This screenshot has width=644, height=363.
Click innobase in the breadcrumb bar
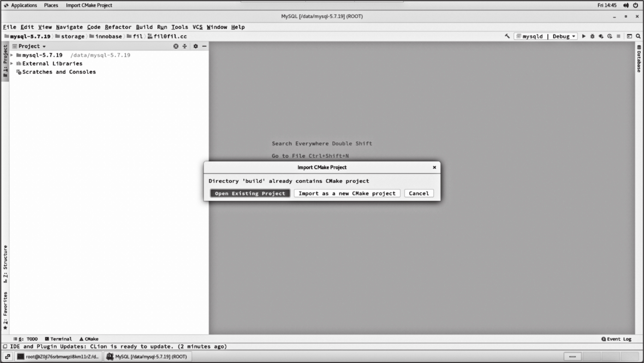106,36
